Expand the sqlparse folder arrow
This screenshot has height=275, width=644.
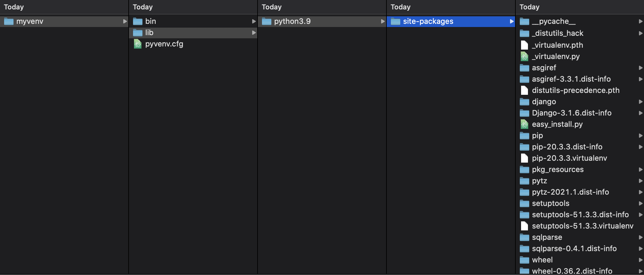(641, 237)
